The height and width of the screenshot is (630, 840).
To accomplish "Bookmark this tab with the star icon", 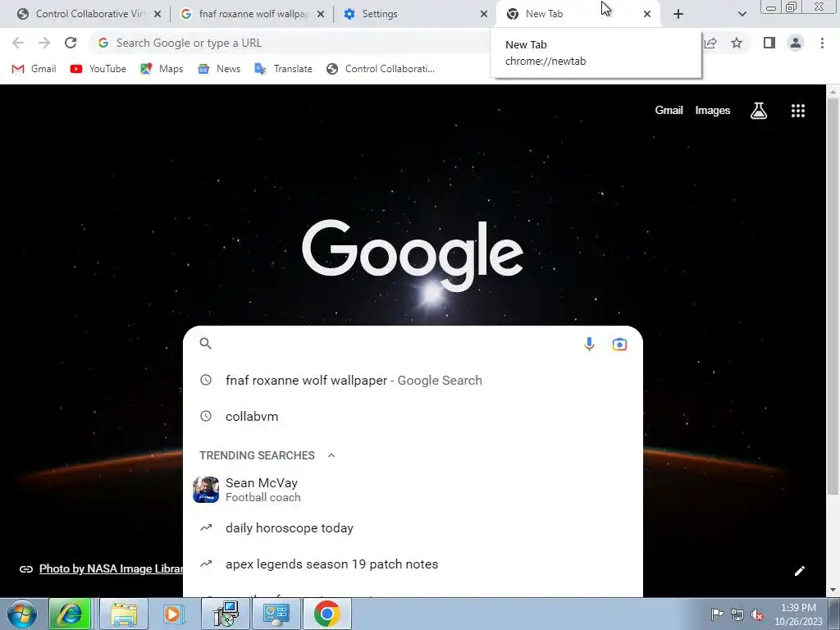I will coord(737,43).
